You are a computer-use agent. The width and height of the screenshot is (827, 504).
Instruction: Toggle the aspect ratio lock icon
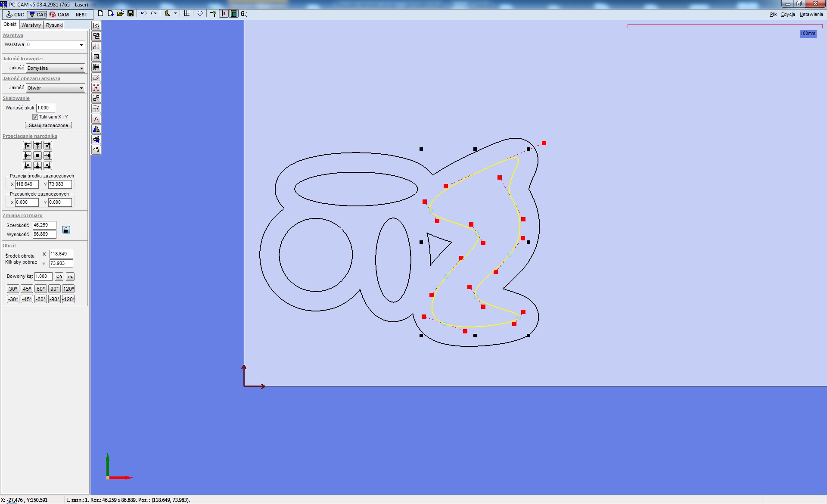[x=66, y=230]
